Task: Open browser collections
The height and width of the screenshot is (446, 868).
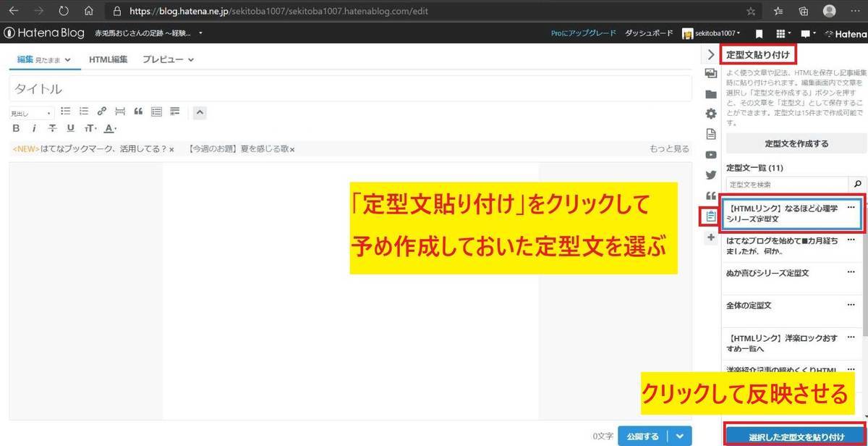Action: click(x=804, y=11)
